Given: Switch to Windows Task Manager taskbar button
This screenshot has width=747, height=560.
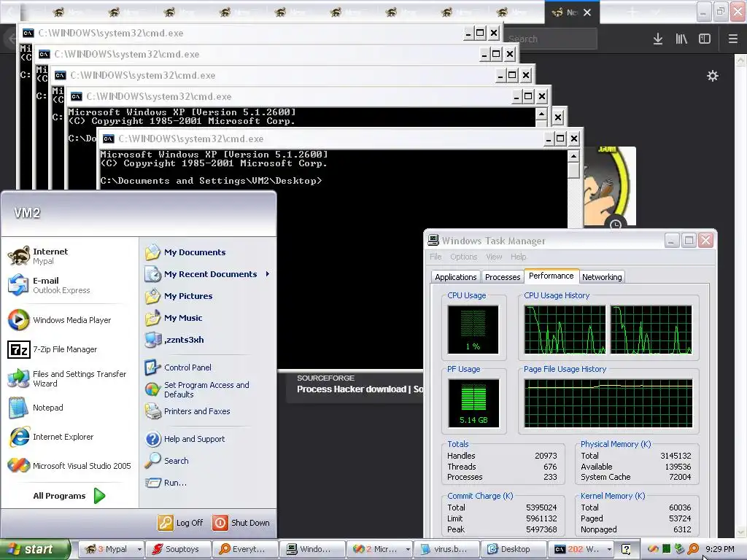Looking at the screenshot, I should point(311,549).
